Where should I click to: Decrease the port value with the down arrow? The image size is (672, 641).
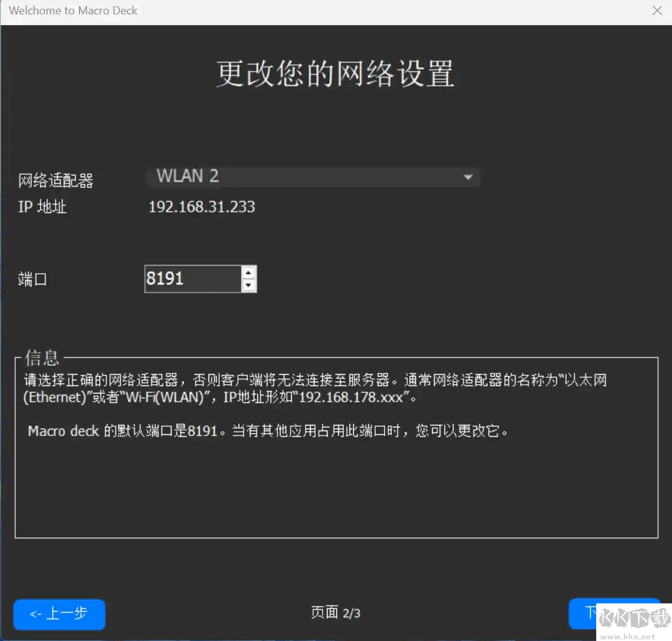[x=249, y=285]
